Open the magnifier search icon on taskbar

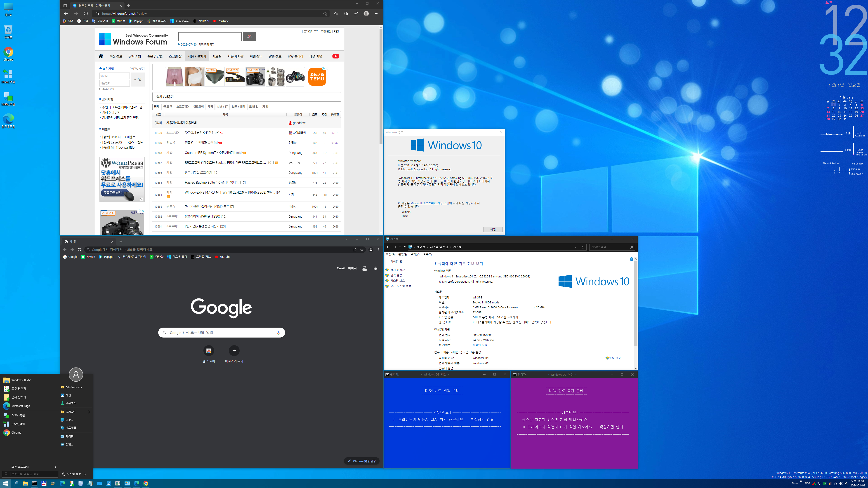tap(16, 483)
